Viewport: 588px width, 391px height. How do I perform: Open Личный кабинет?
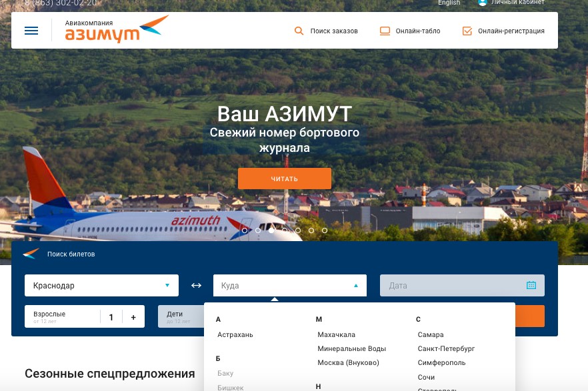[x=517, y=2]
